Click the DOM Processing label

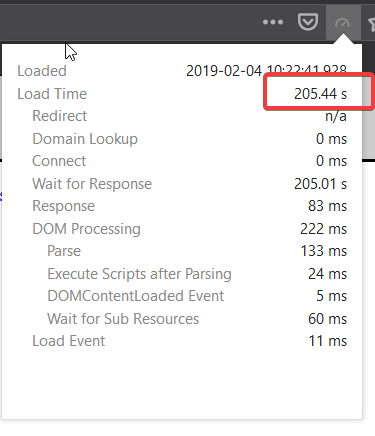point(86,229)
